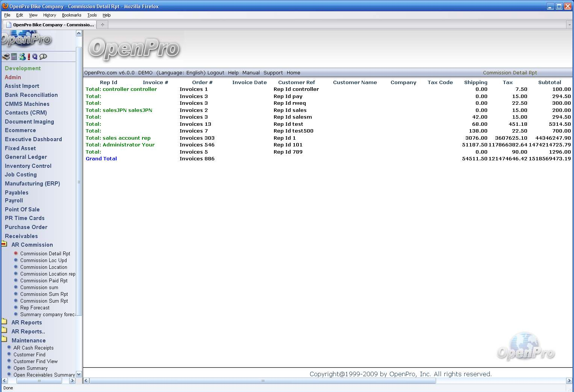
Task: Click the blue Q icon in sidebar
Action: coord(35,57)
